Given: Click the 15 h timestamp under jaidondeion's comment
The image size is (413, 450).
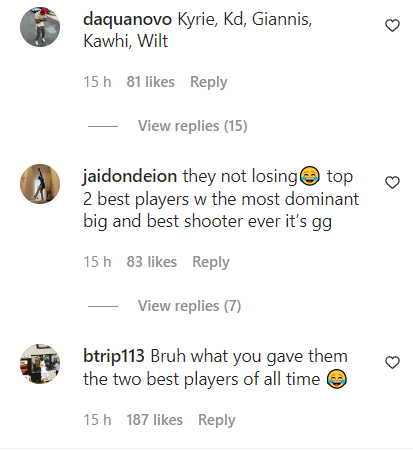Looking at the screenshot, I should (97, 262).
